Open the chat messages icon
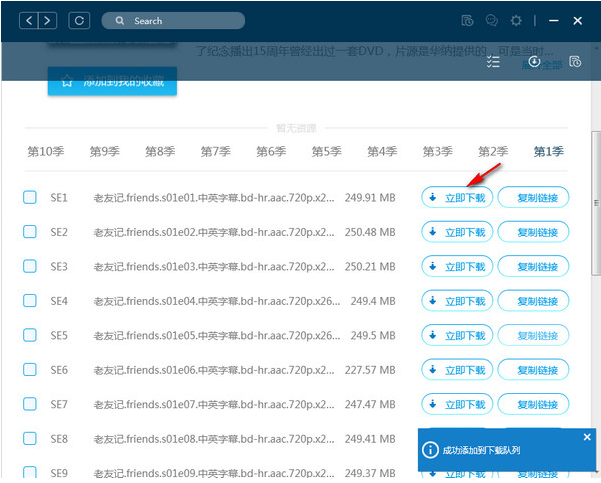 (x=491, y=20)
